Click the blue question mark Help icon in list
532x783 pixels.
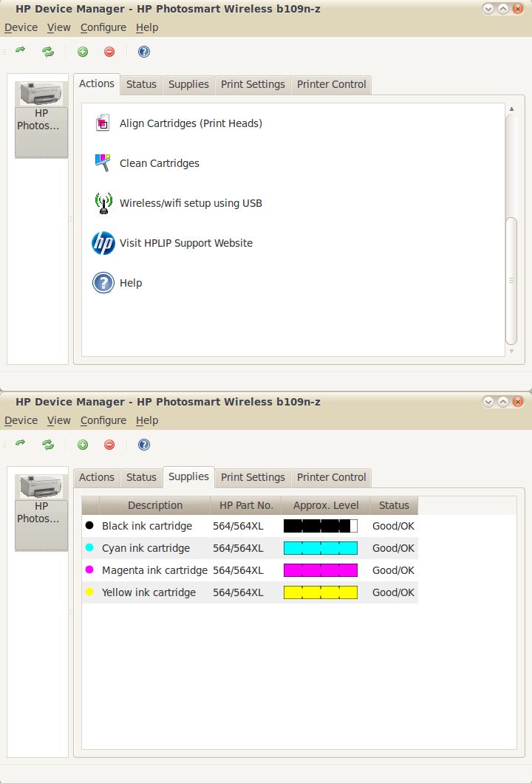tap(103, 283)
